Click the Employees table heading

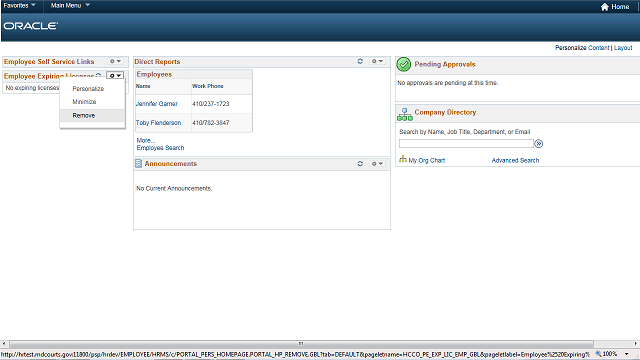[x=154, y=74]
